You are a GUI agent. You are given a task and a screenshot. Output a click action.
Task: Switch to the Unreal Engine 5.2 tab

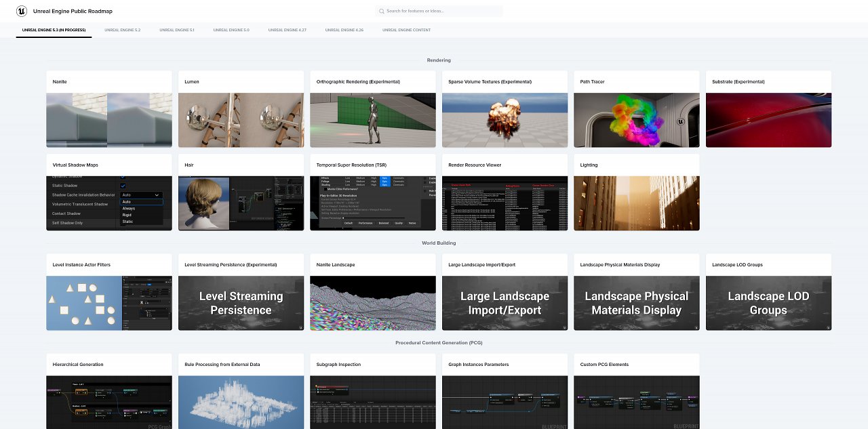122,30
